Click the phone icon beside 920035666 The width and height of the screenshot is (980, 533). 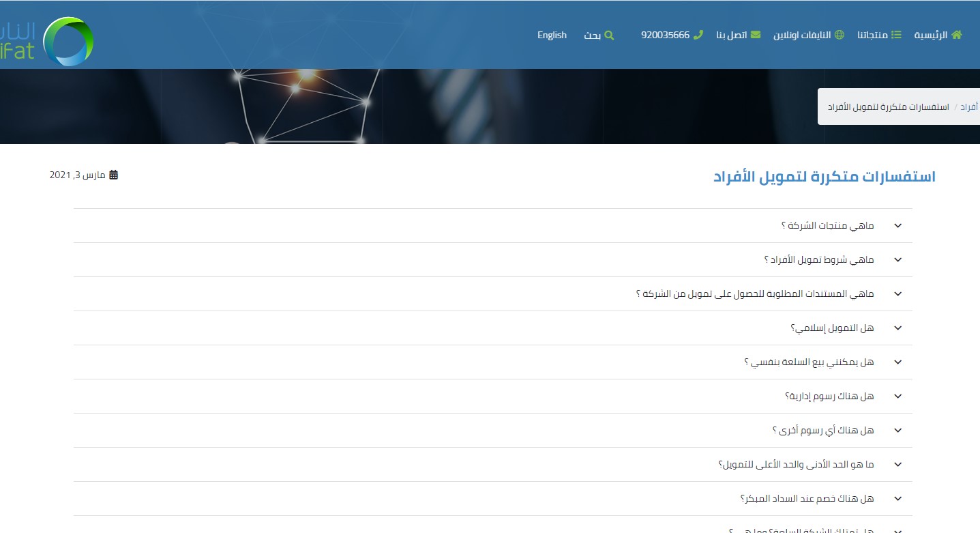click(x=698, y=35)
